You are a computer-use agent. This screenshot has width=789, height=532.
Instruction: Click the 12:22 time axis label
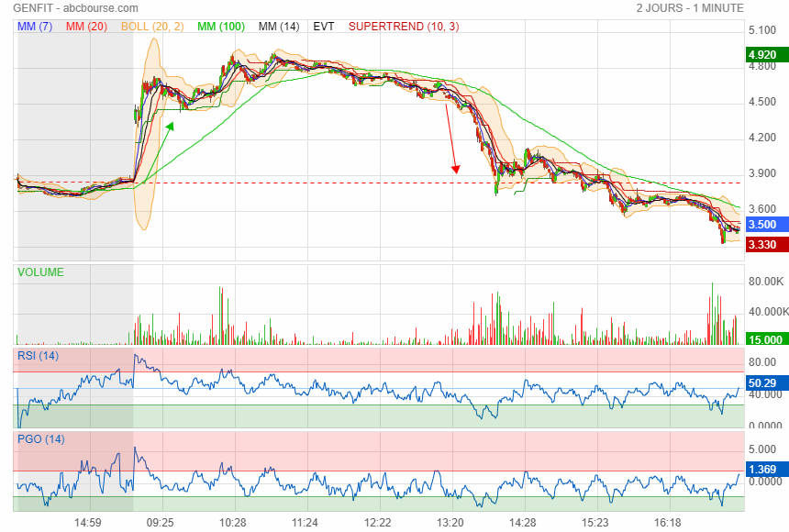click(377, 523)
